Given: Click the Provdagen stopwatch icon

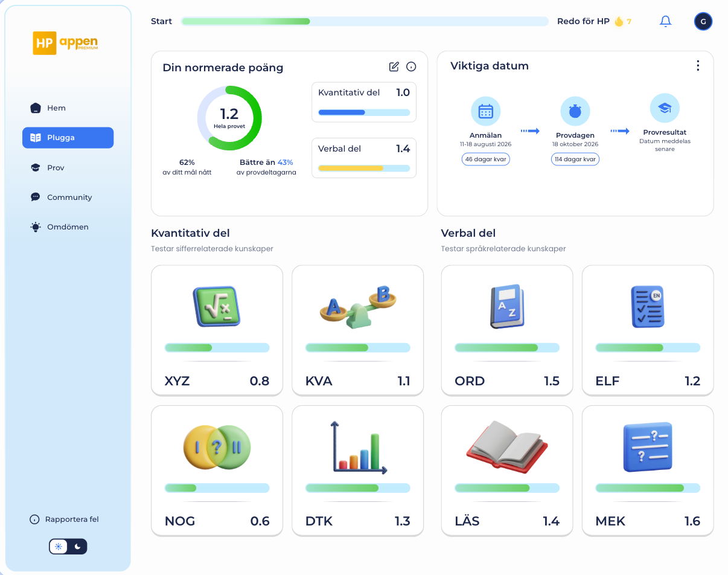Looking at the screenshot, I should 575,111.
